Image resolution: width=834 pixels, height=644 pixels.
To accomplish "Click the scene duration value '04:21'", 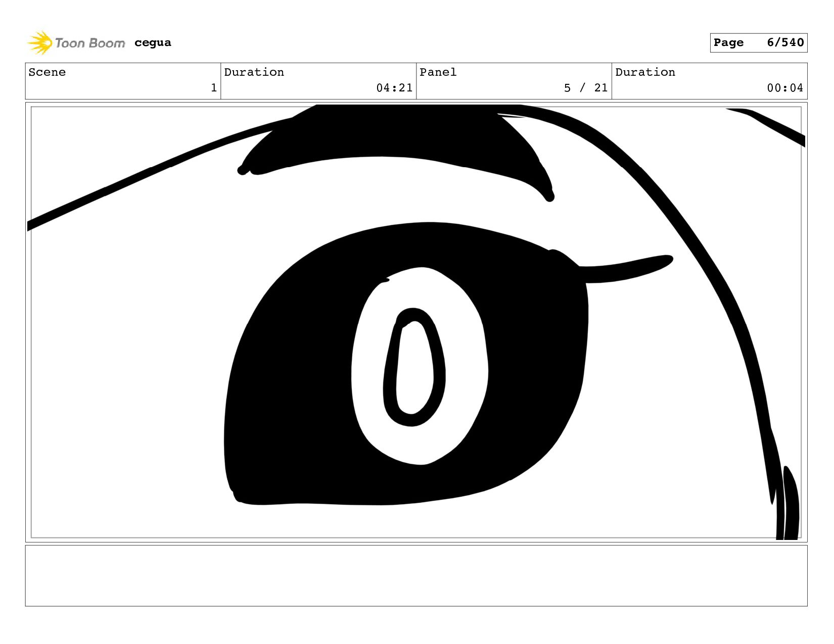I will click(x=394, y=88).
